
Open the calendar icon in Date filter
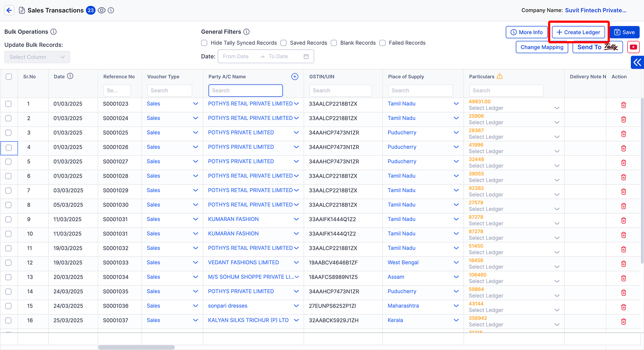point(306,56)
